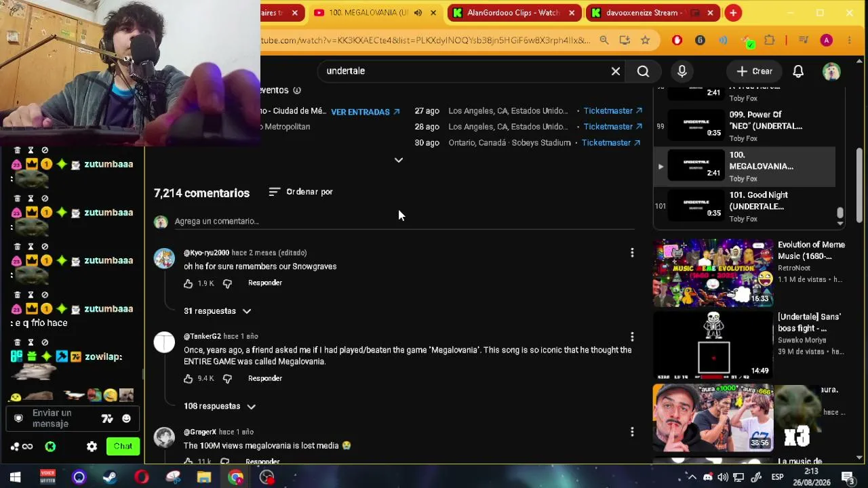868x488 pixels.
Task: Open Chrome zoom magnifier in address bar
Action: (604, 41)
